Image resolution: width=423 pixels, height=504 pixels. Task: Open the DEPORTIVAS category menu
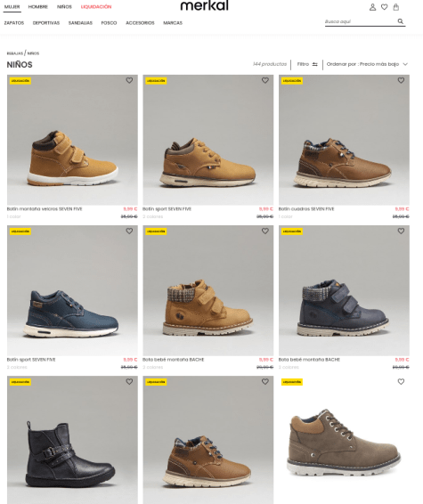(x=46, y=23)
